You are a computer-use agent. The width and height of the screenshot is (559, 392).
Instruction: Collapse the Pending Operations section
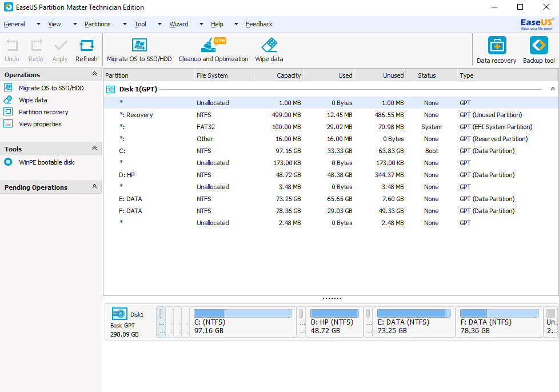[94, 186]
